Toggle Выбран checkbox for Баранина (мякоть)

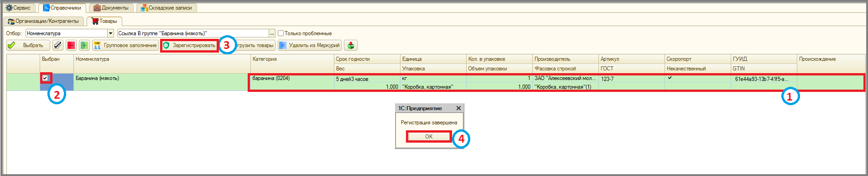coord(45,78)
